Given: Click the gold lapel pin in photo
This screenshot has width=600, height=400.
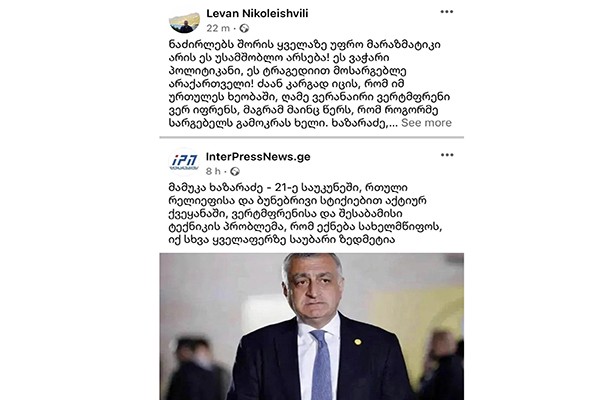Looking at the screenshot, I should (x=357, y=342).
